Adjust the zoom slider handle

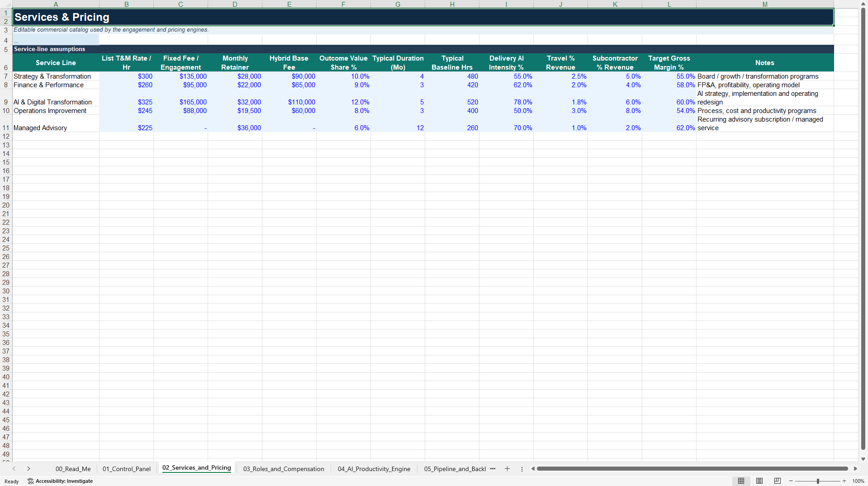(818, 481)
